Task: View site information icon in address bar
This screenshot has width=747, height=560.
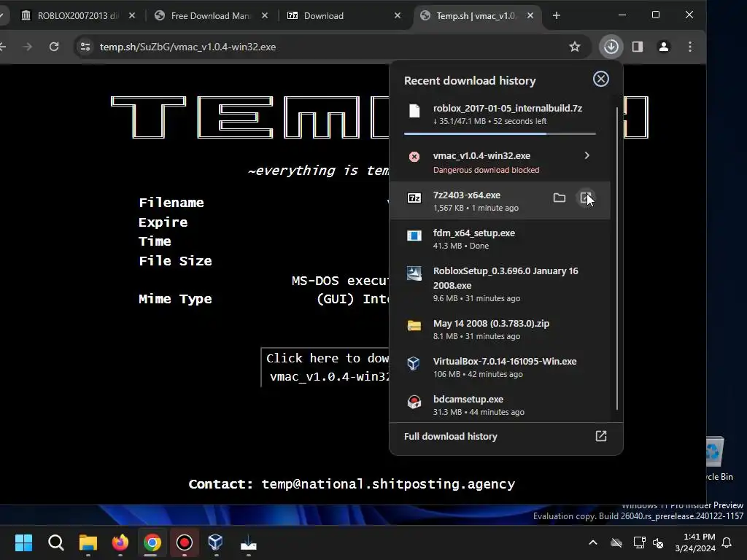Action: (85, 47)
